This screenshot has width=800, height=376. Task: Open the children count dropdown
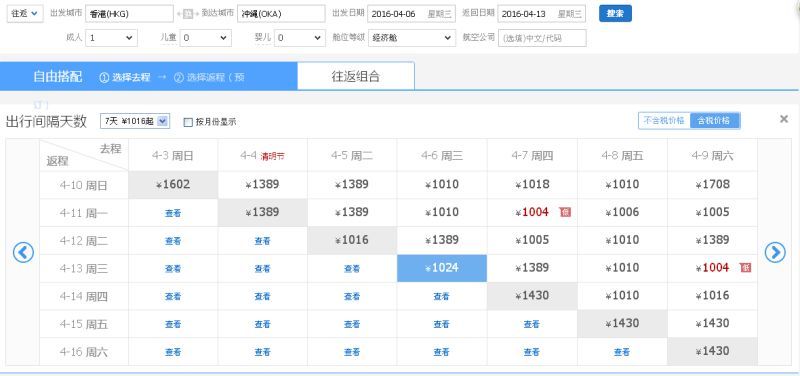click(x=205, y=38)
